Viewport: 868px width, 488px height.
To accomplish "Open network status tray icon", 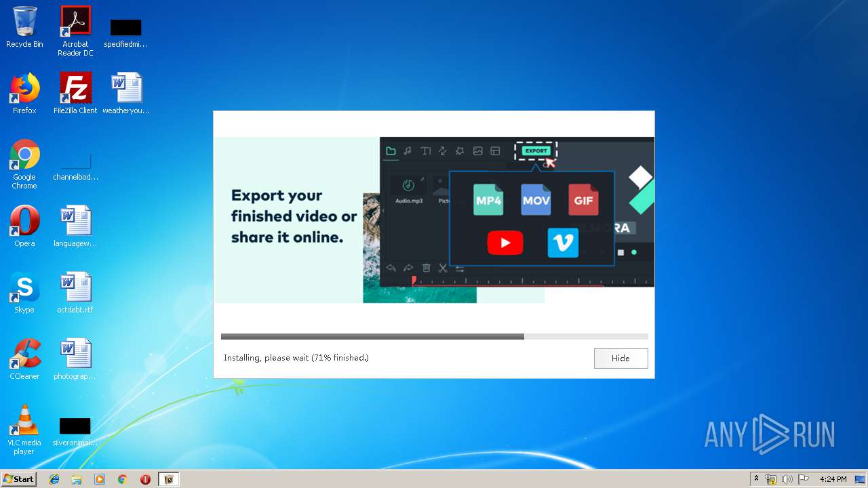I will point(771,479).
